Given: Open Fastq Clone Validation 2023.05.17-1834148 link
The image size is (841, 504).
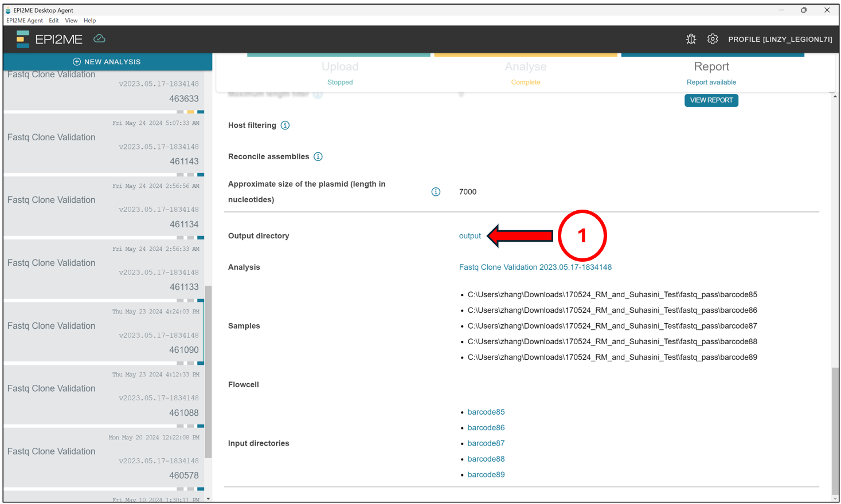Looking at the screenshot, I should tap(535, 267).
